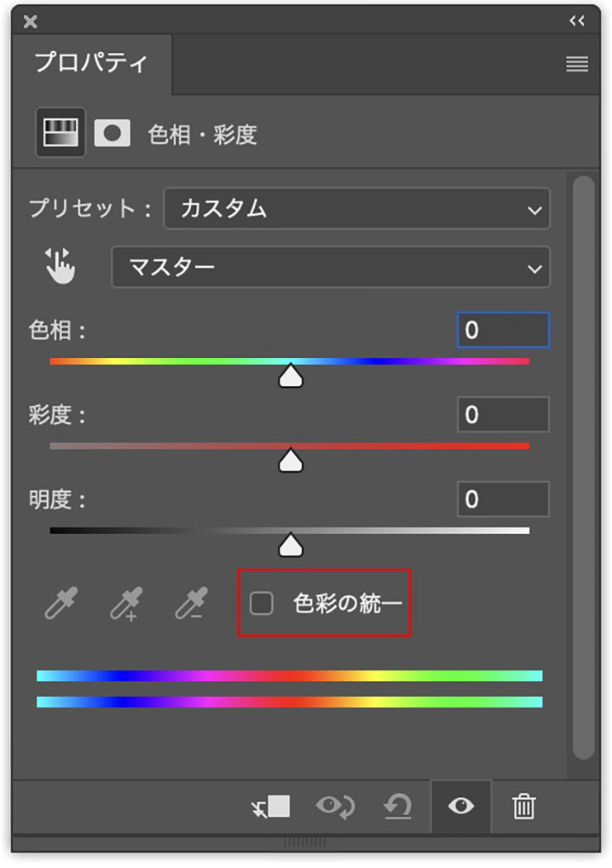Enable the 色彩の統一 checkbox

[x=262, y=603]
